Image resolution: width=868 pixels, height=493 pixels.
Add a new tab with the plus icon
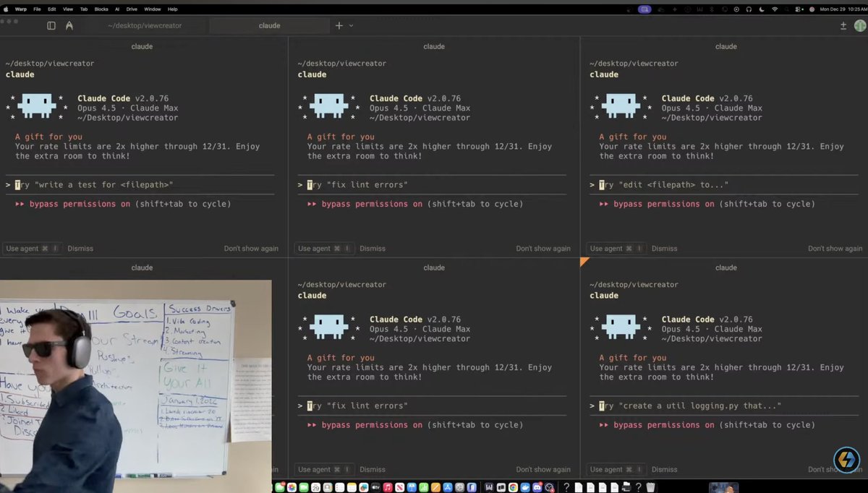[339, 25]
